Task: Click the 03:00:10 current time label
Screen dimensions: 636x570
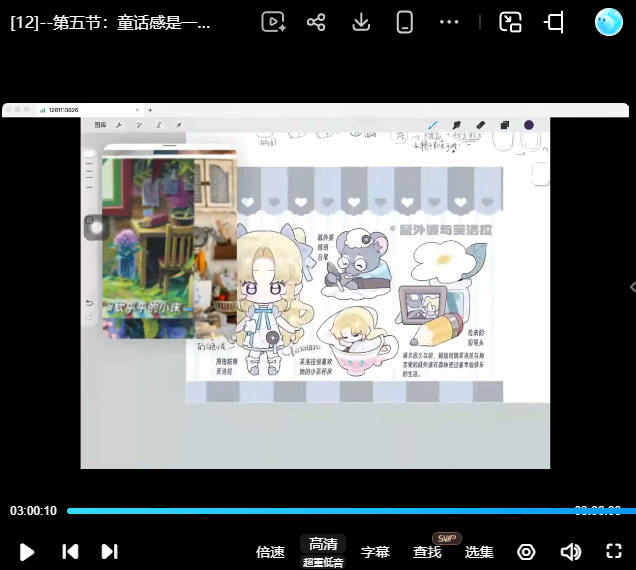Action: pos(33,511)
